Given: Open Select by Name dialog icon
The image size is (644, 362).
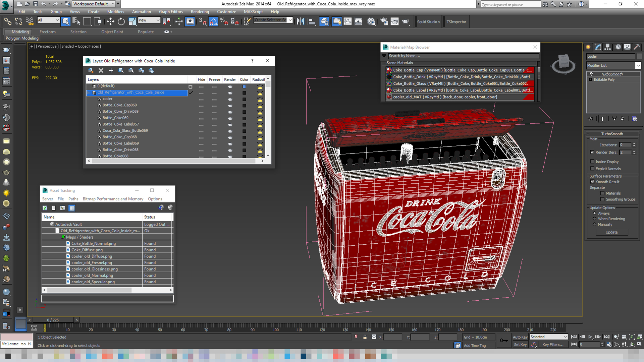Looking at the screenshot, I should [76, 21].
